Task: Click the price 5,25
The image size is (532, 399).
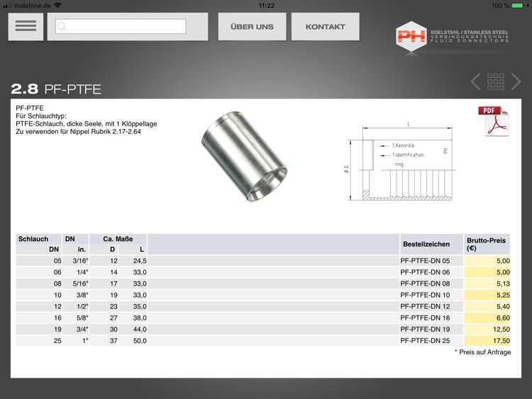Action: (503, 295)
